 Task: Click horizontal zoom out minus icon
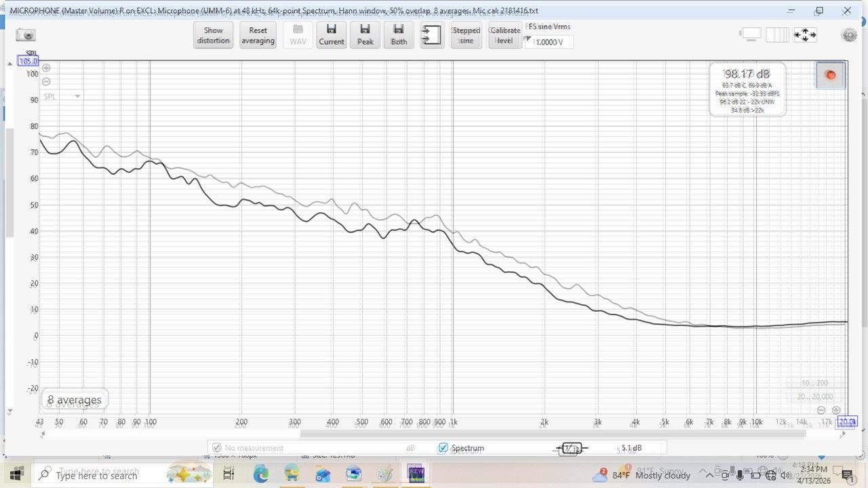click(821, 410)
